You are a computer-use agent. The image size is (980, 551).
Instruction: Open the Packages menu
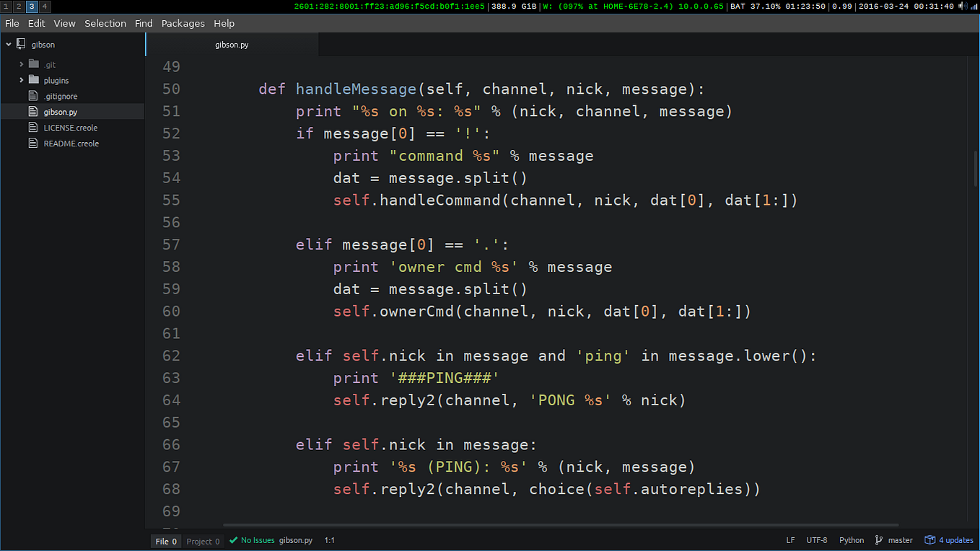(183, 23)
